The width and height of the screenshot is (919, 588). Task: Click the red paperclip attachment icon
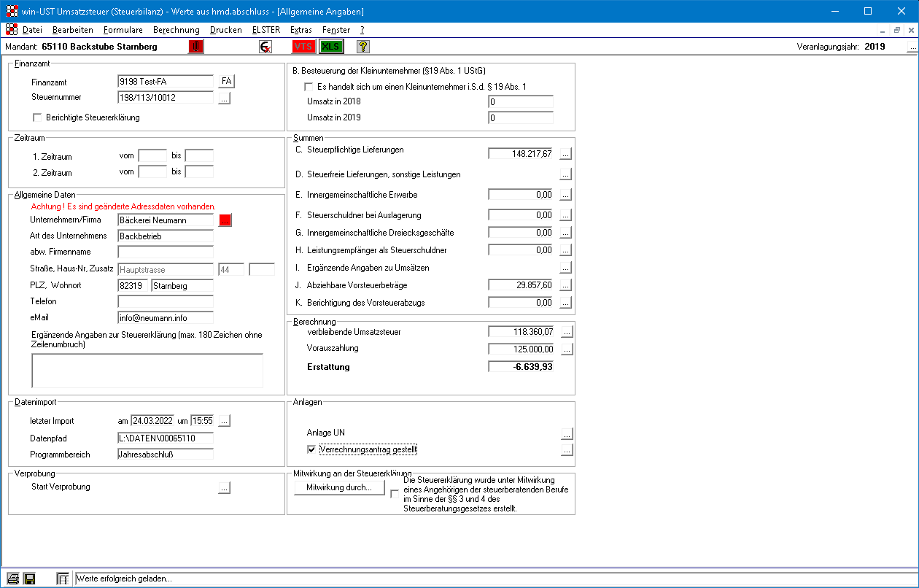pyautogui.click(x=196, y=47)
